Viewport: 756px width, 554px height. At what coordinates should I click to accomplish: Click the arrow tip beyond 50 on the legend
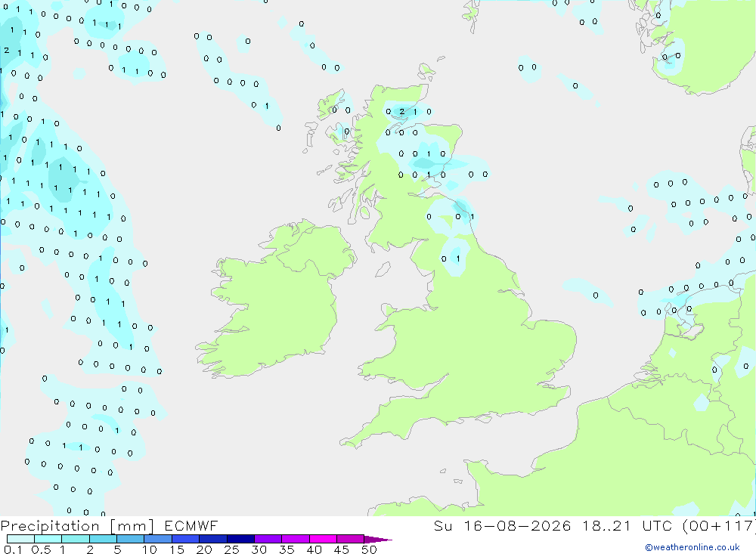pos(377,540)
